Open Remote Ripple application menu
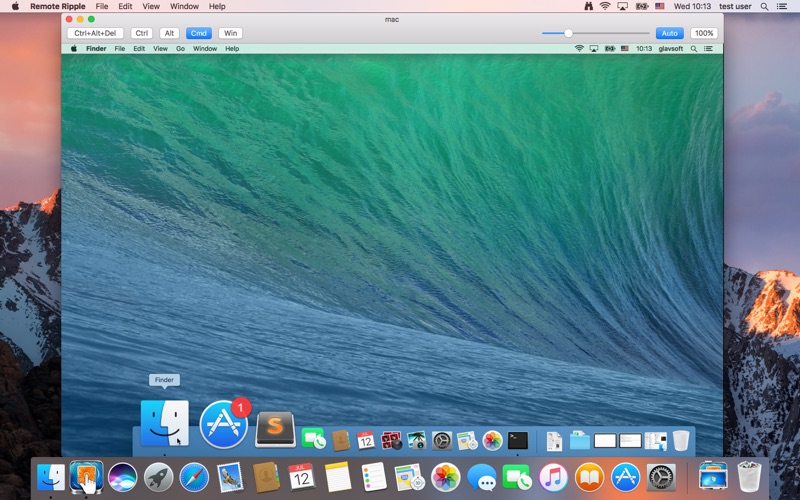Viewport: 800px width, 500px height. [x=58, y=6]
